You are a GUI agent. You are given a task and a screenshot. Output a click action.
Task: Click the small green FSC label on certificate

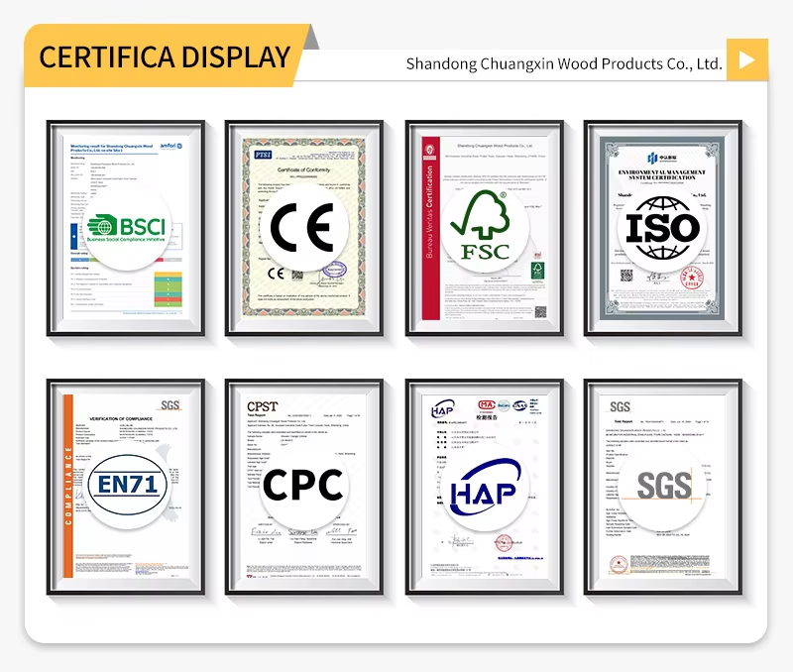537,271
